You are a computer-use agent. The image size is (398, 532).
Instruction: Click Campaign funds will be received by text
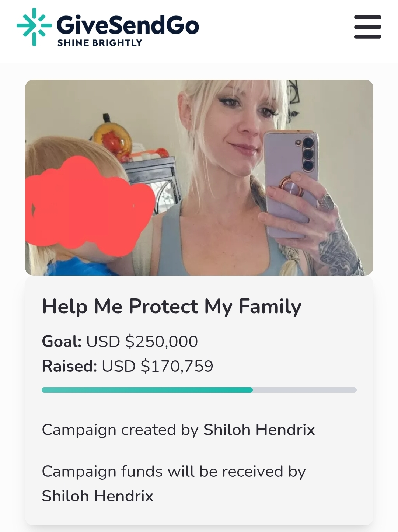click(174, 472)
